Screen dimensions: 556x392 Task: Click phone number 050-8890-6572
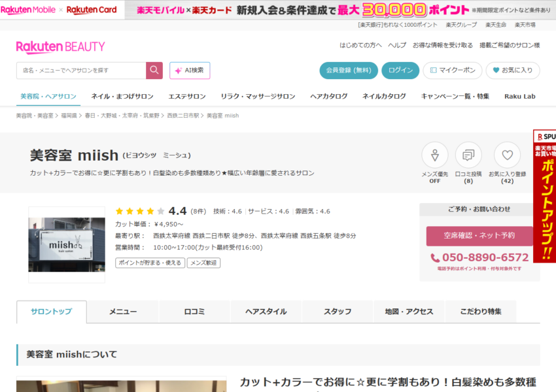coord(485,257)
